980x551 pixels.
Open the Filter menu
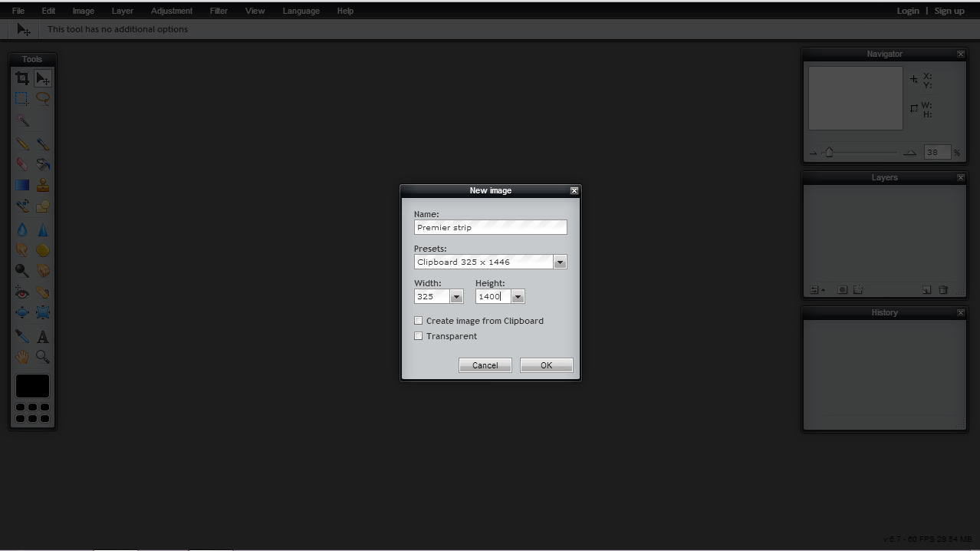(219, 11)
